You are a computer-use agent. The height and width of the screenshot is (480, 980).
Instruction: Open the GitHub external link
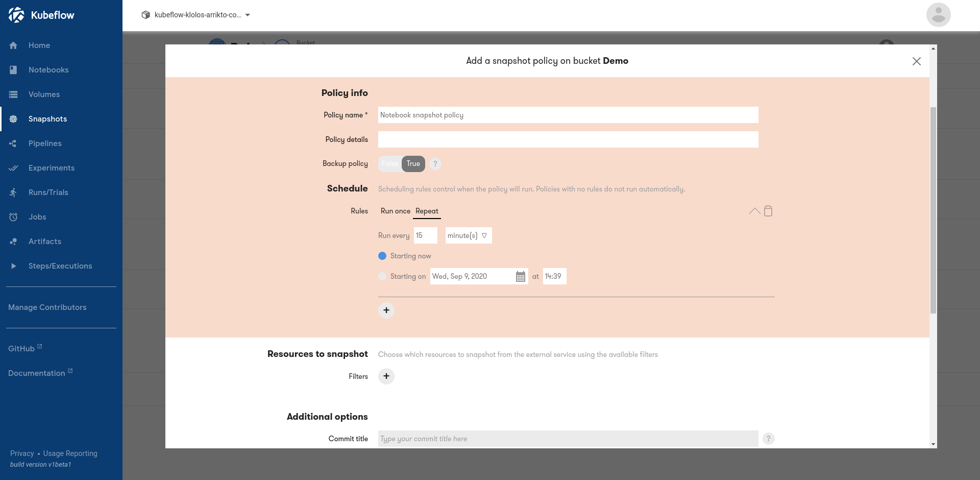[x=25, y=348]
